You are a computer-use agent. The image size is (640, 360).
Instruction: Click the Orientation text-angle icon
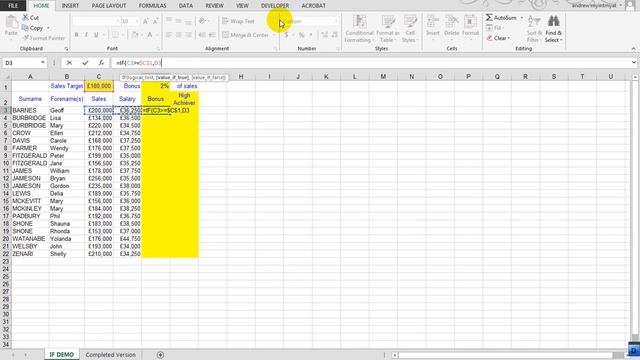pos(202,21)
